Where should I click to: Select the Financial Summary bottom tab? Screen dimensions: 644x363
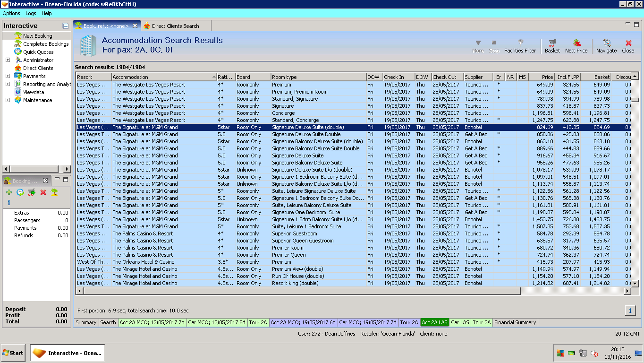(515, 322)
